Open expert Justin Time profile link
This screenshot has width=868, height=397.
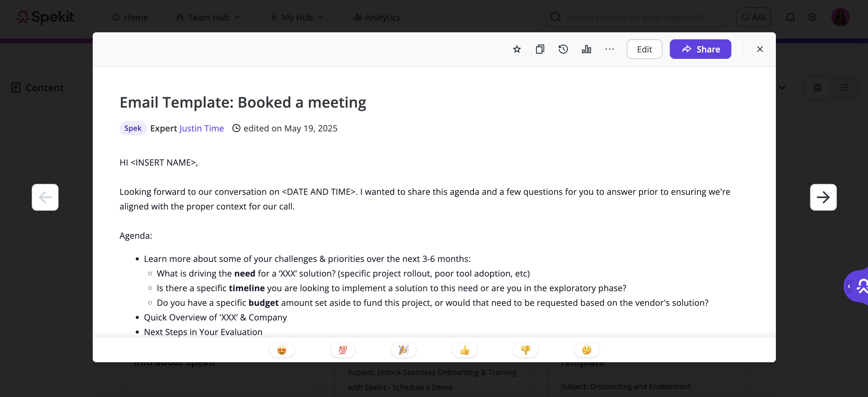(x=202, y=128)
